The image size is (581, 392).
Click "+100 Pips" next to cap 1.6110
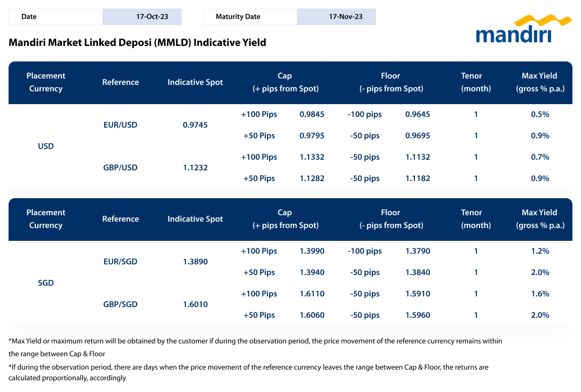(259, 294)
